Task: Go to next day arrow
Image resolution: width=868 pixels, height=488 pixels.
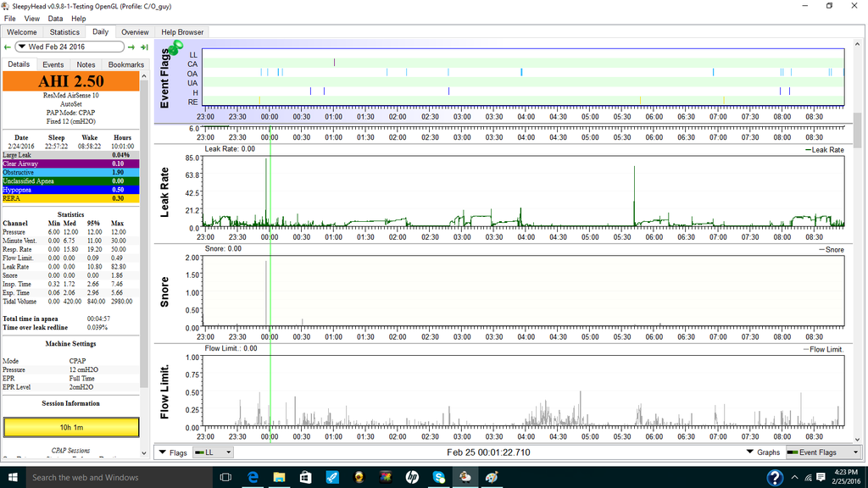Action: tap(131, 47)
